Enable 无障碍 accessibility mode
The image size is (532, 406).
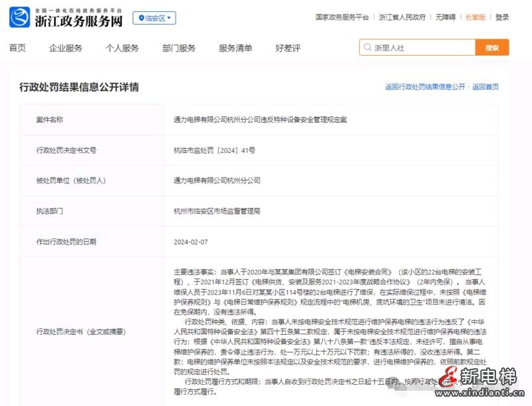[444, 17]
